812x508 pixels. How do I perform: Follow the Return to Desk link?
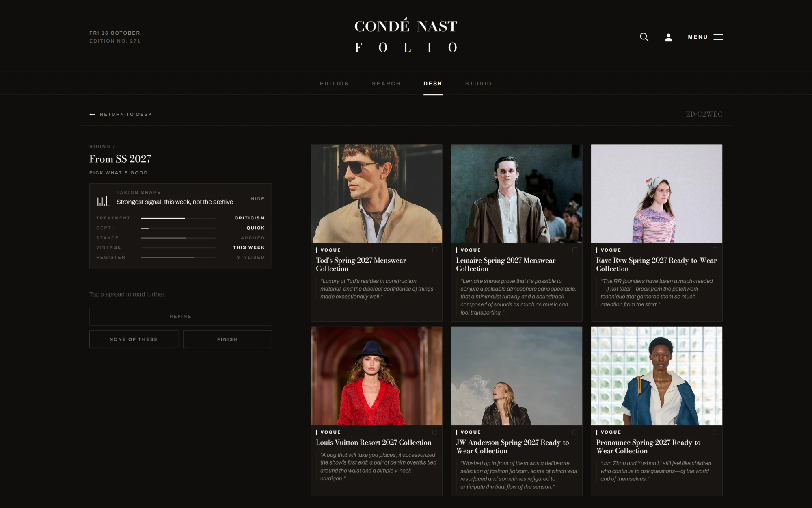click(126, 115)
